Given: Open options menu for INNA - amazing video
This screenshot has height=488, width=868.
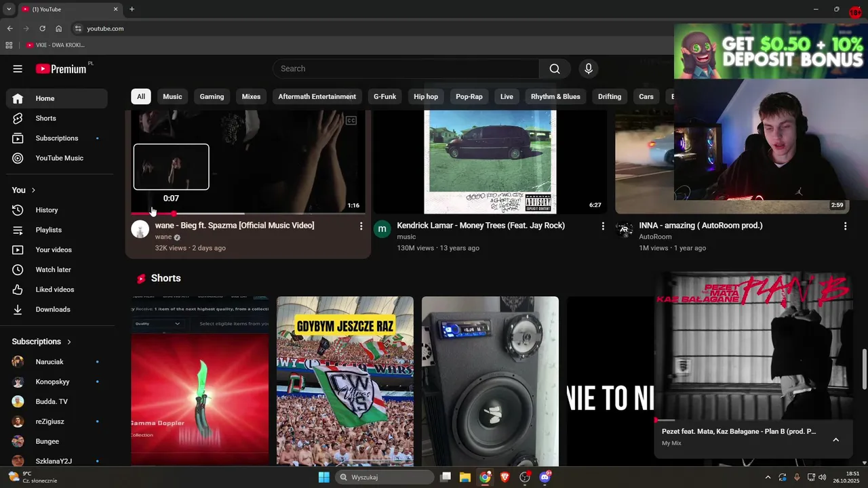Looking at the screenshot, I should pos(845,226).
